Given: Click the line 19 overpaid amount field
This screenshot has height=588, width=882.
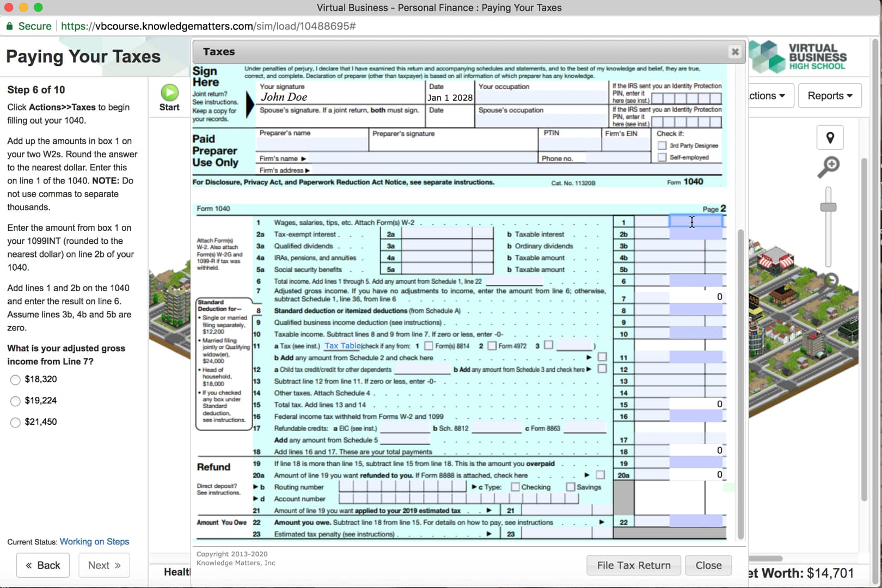Looking at the screenshot, I should click(x=696, y=463).
